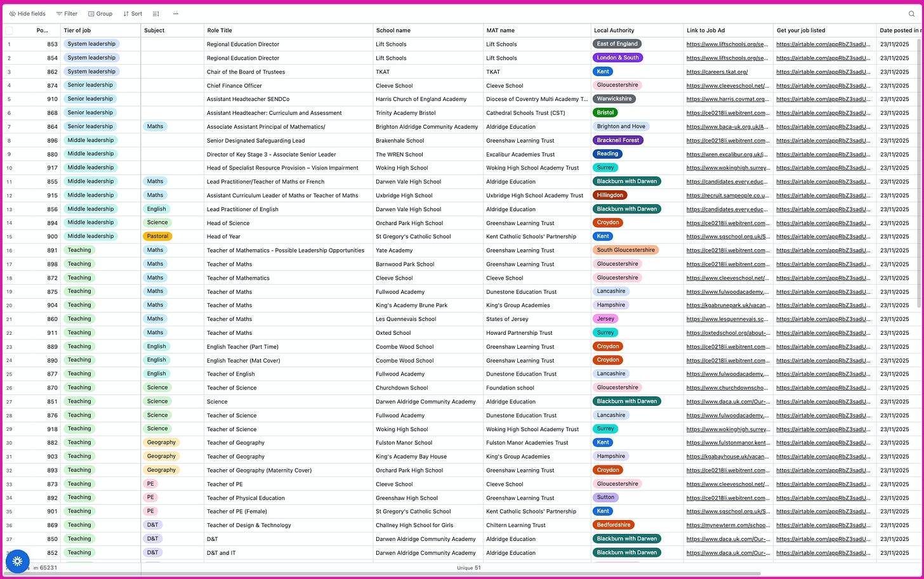Select Chiltern Learning Trust cell
The image size is (924, 579).
pyautogui.click(x=537, y=525)
